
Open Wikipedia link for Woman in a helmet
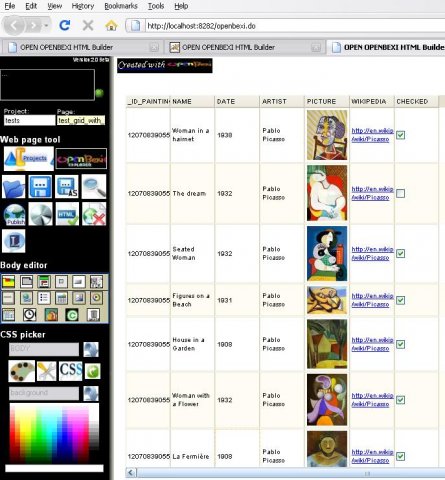(372, 135)
